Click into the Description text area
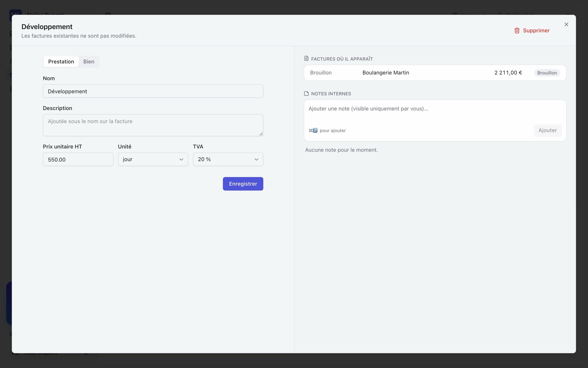 (153, 125)
